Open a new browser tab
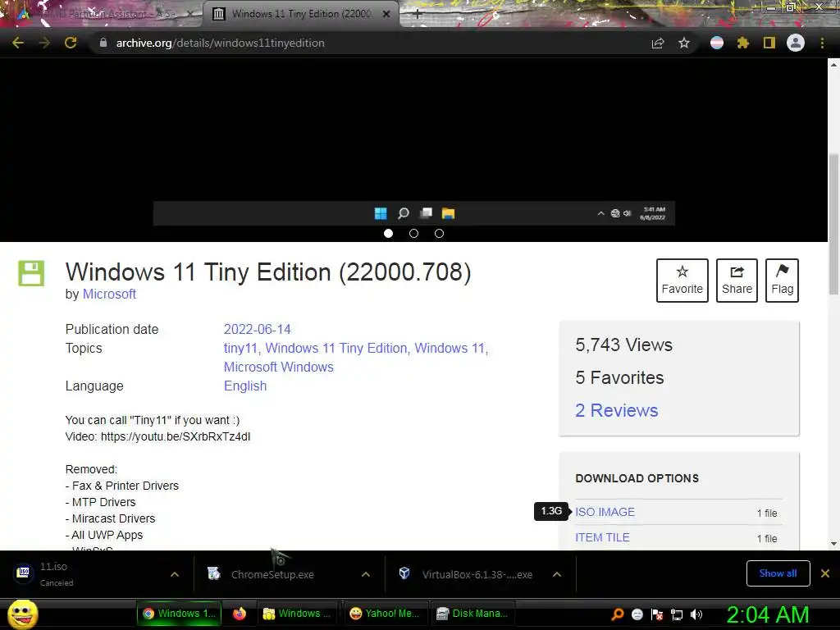 point(418,14)
